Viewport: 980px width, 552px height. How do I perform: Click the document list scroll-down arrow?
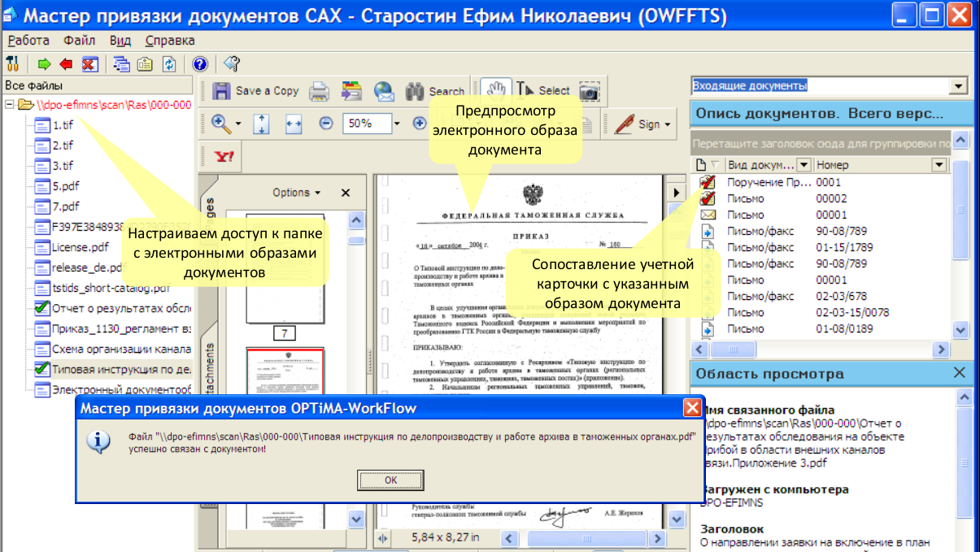960,330
